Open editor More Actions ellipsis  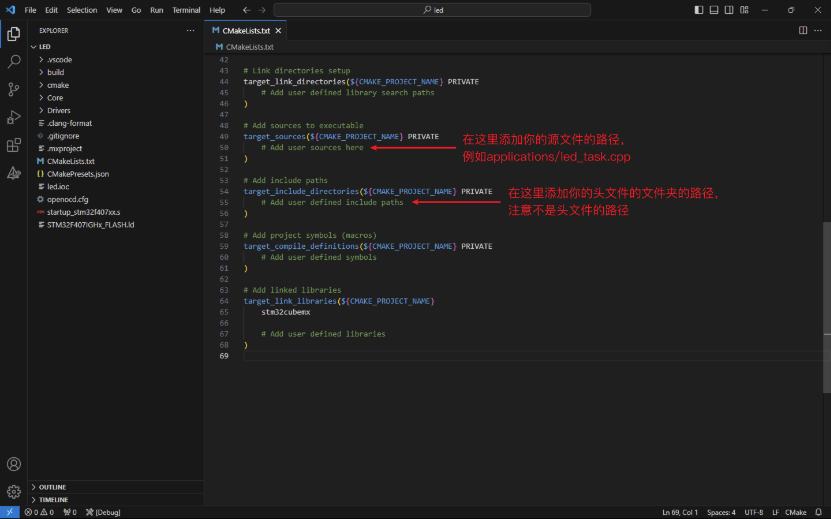(x=818, y=30)
